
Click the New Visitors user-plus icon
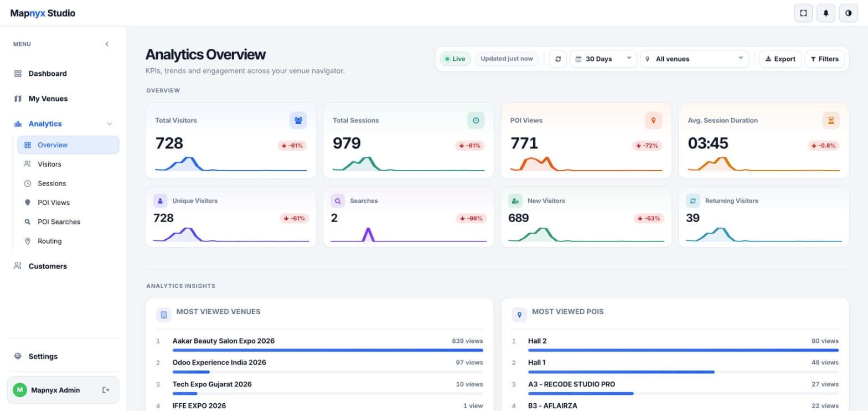tap(515, 201)
